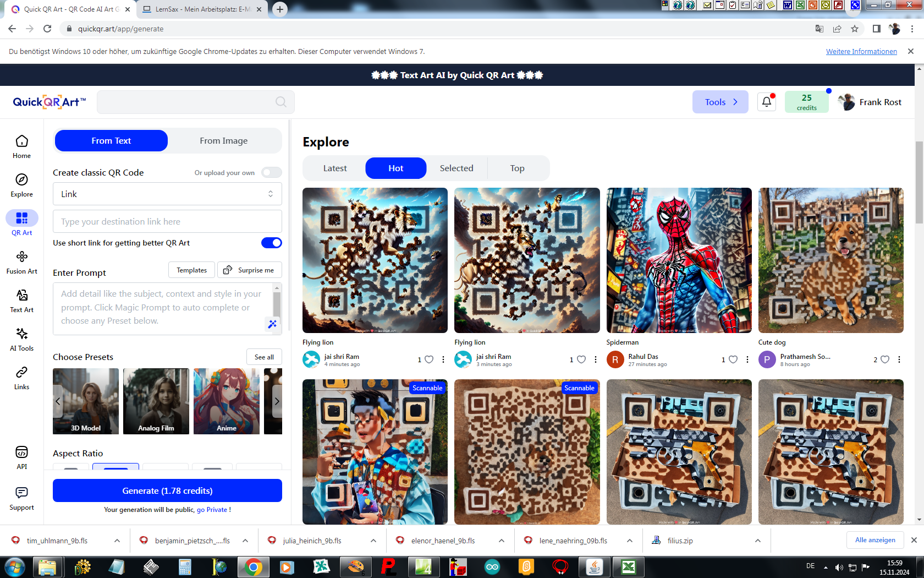This screenshot has height=578, width=924.
Task: Expand filius.zip download menu
Action: tap(758, 541)
